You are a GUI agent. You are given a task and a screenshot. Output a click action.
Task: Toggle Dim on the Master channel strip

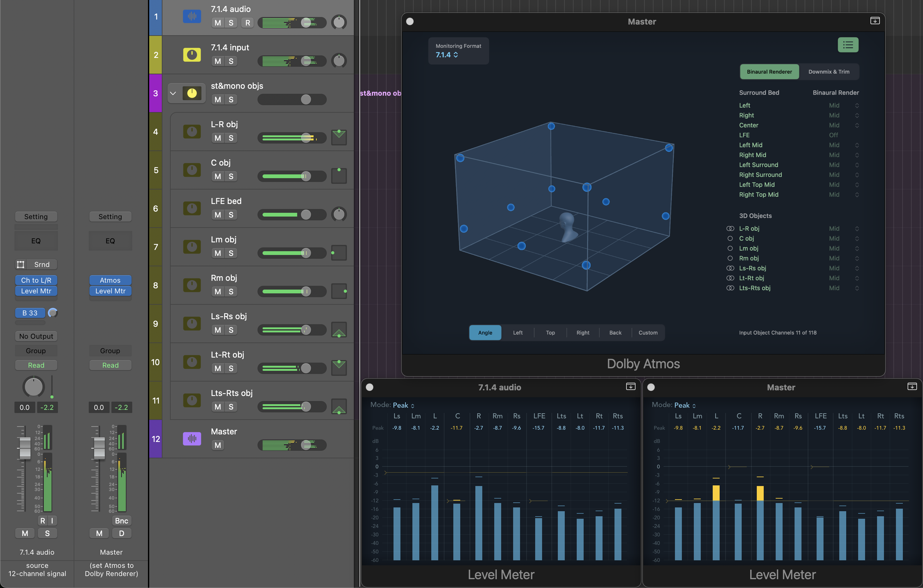click(122, 533)
